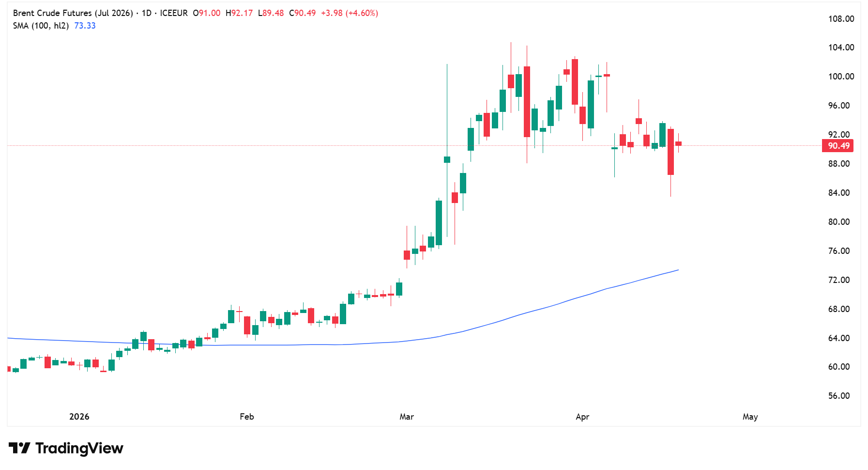Click the Apr label on time axis
The height and width of the screenshot is (470, 868).
pos(582,417)
